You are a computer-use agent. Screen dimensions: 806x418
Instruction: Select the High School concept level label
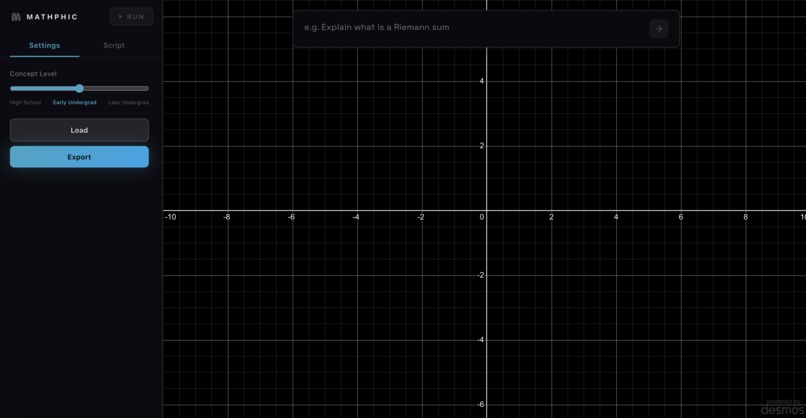[x=25, y=102]
